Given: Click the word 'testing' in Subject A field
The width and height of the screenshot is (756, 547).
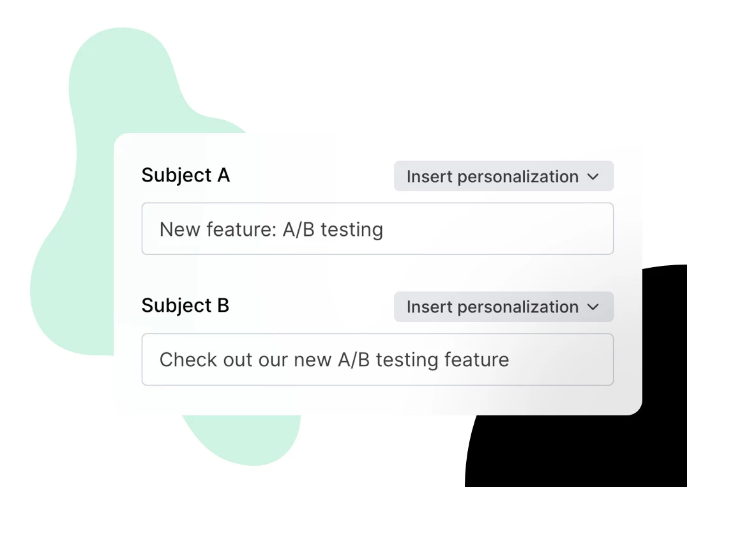Looking at the screenshot, I should (351, 229).
